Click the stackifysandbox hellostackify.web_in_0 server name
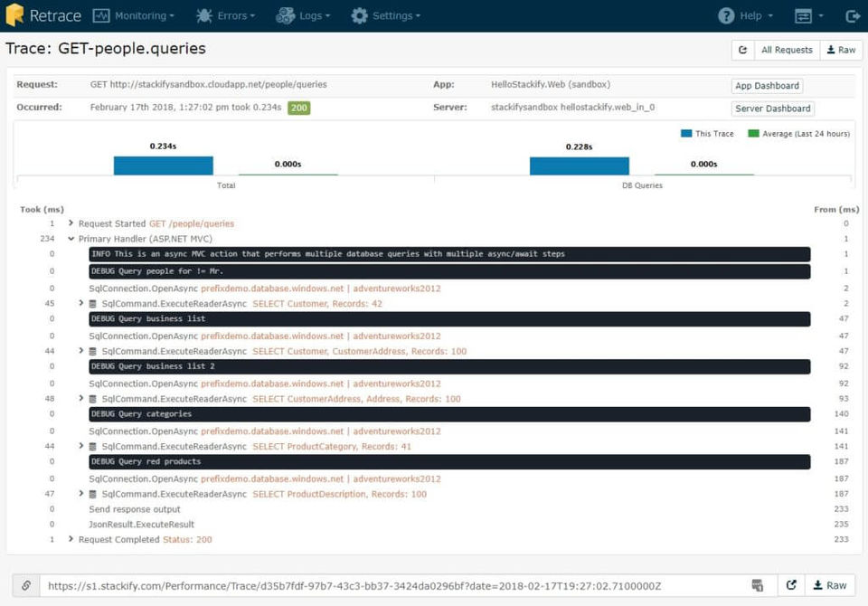The image size is (868, 606). tap(572, 108)
